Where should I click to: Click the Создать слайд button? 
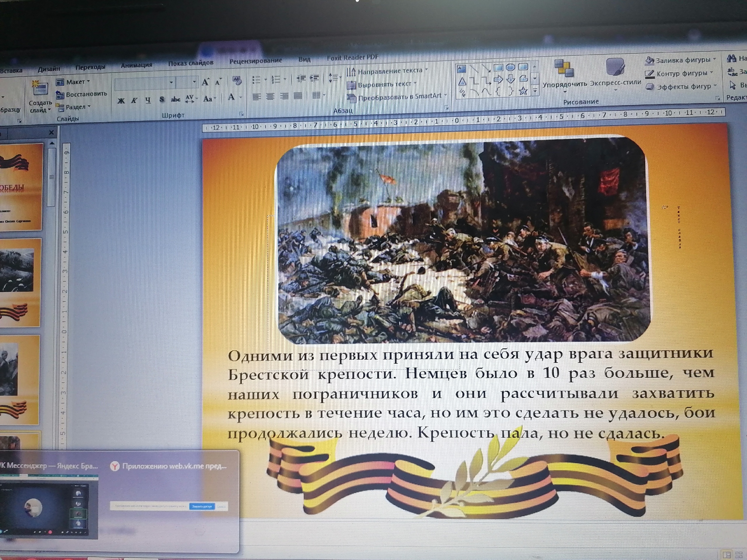tap(40, 97)
